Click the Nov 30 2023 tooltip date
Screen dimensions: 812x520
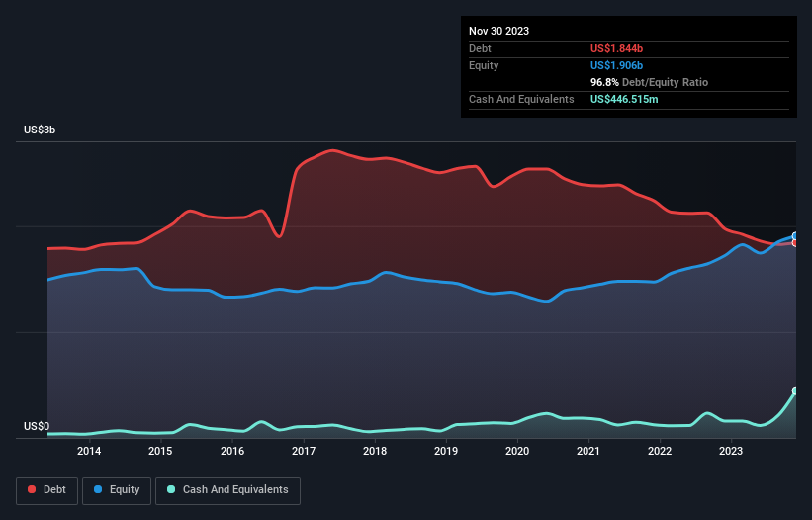click(498, 31)
